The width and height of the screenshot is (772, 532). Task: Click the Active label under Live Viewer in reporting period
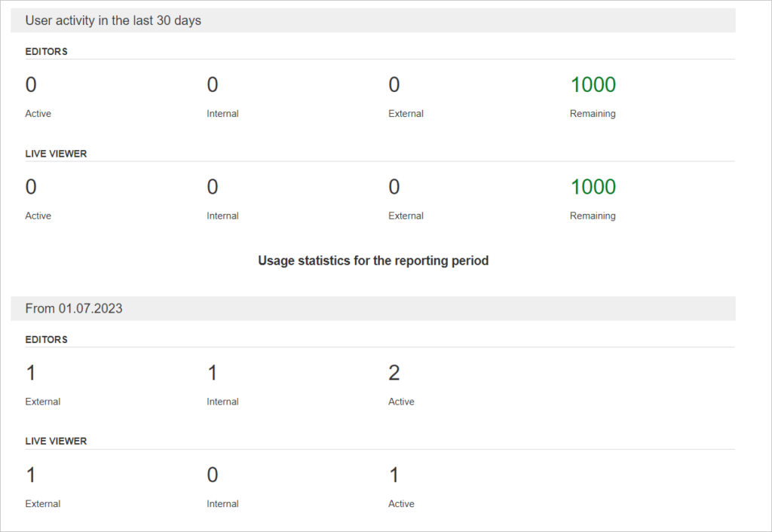pos(401,504)
